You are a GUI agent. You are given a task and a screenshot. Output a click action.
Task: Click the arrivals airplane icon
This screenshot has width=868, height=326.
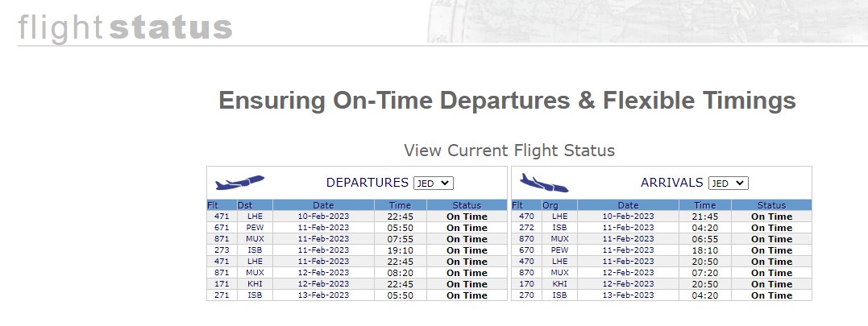click(x=544, y=183)
